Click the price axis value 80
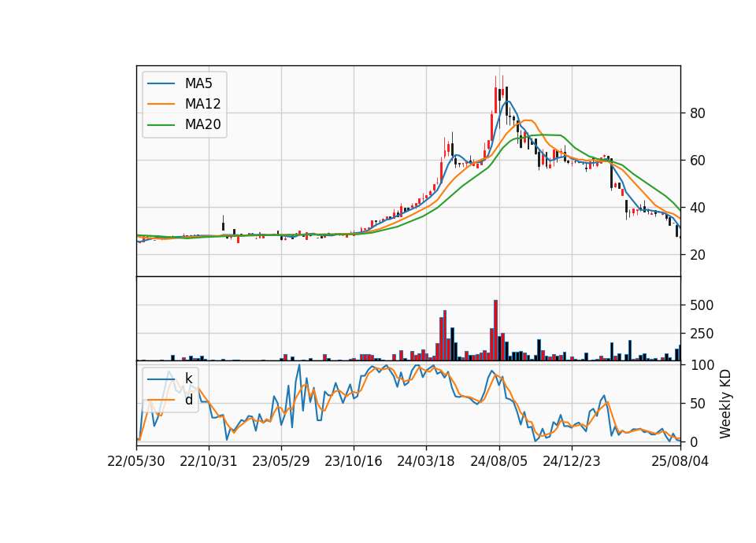 click(698, 113)
